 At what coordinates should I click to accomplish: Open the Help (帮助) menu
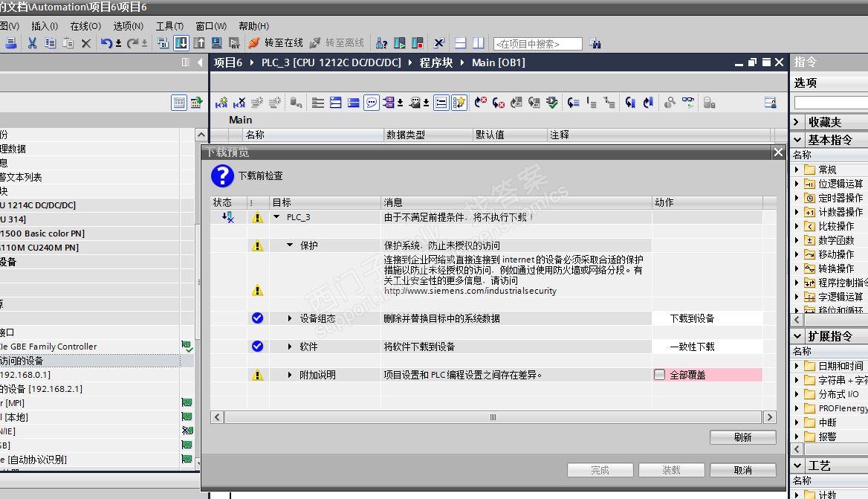coord(253,26)
